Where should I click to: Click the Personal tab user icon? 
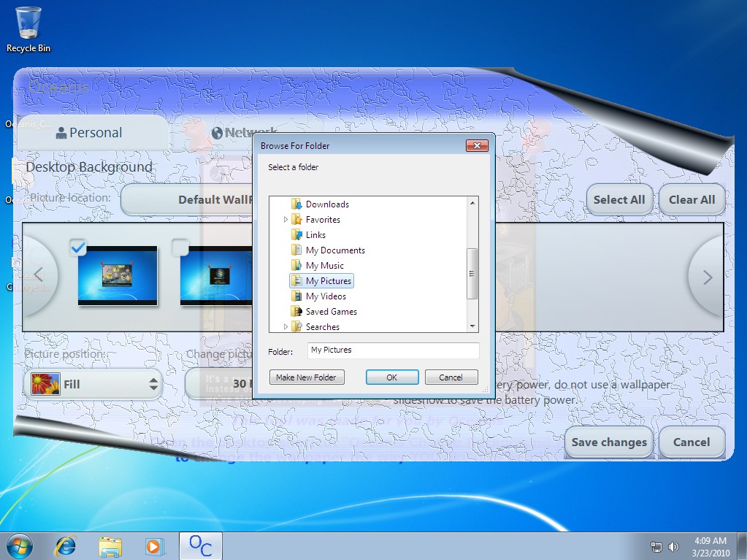click(61, 133)
